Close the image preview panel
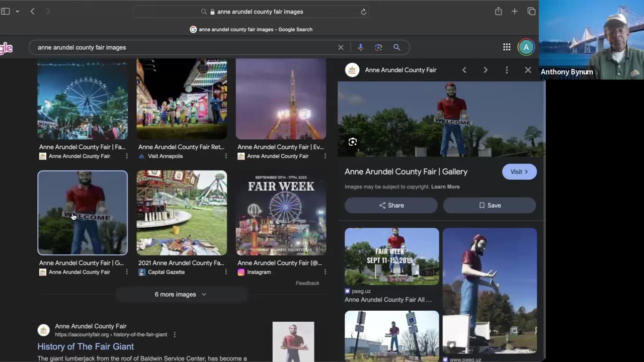 point(528,70)
